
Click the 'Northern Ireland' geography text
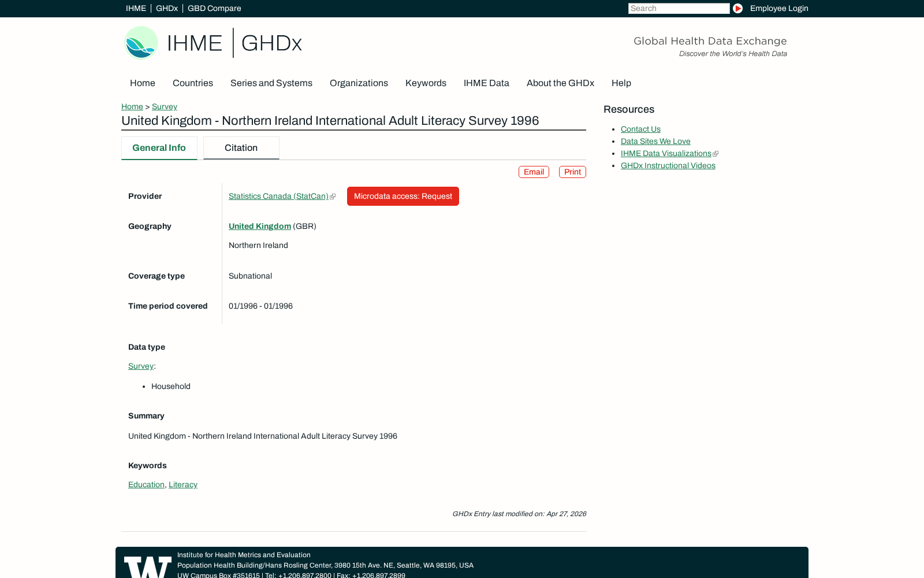coord(258,245)
